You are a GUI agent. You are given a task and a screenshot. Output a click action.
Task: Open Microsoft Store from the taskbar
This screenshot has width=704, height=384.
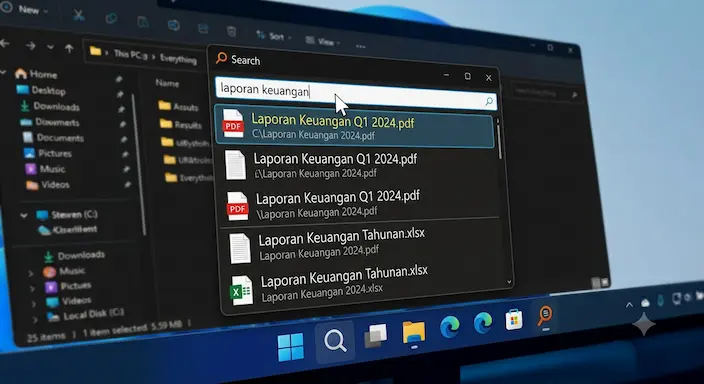click(514, 320)
